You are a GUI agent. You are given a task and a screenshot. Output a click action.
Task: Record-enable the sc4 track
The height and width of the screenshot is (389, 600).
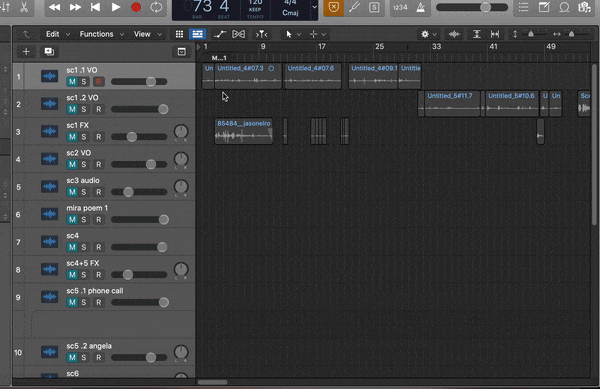tap(98, 247)
